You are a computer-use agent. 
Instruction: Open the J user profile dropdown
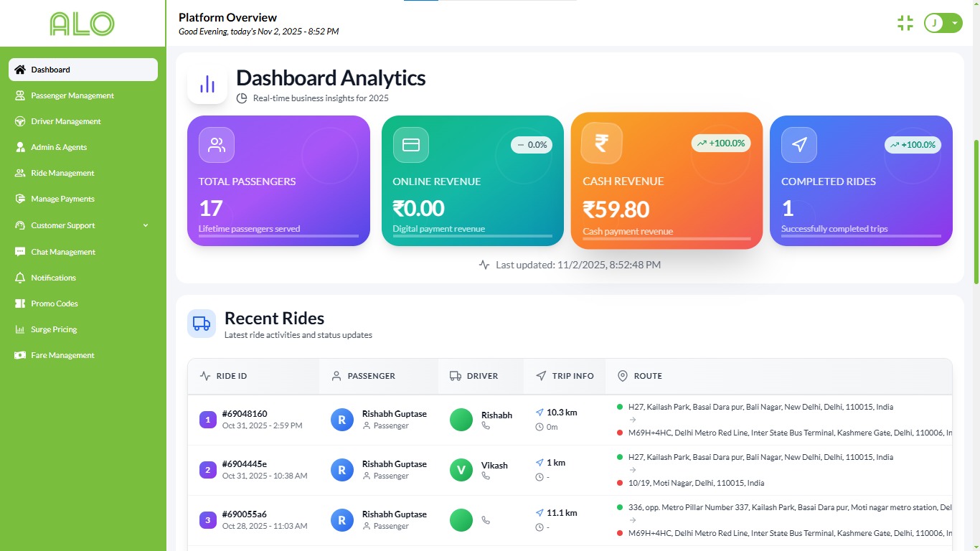[943, 23]
